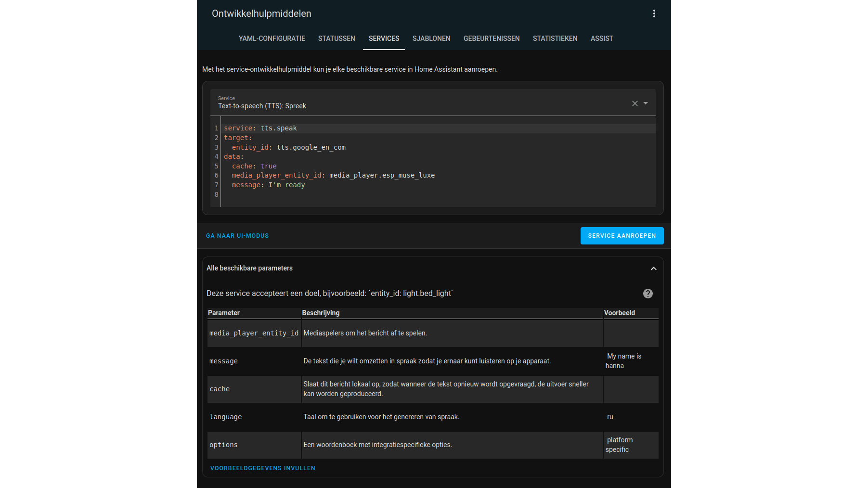Open the service picker dropdown arrow
The height and width of the screenshot is (488, 868).
(x=646, y=103)
